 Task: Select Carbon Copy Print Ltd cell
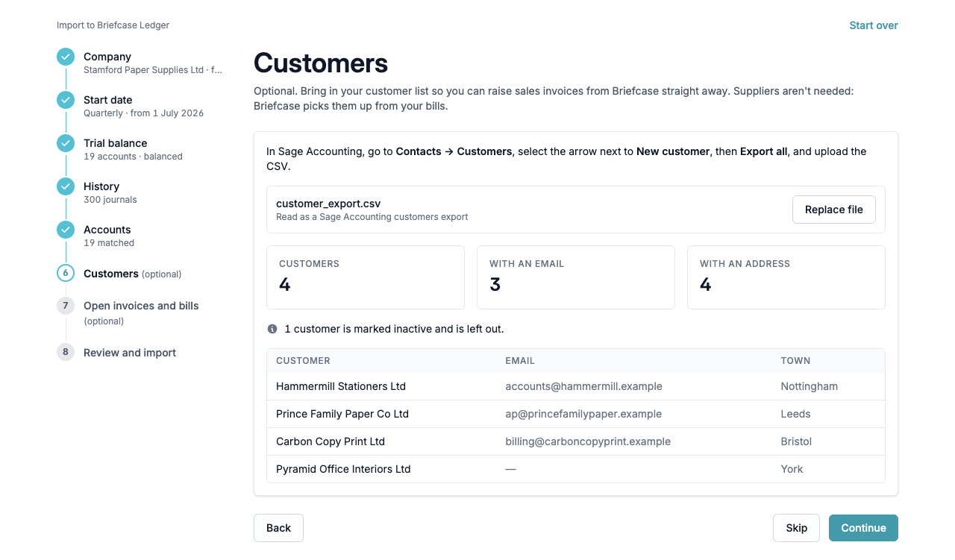pos(331,441)
